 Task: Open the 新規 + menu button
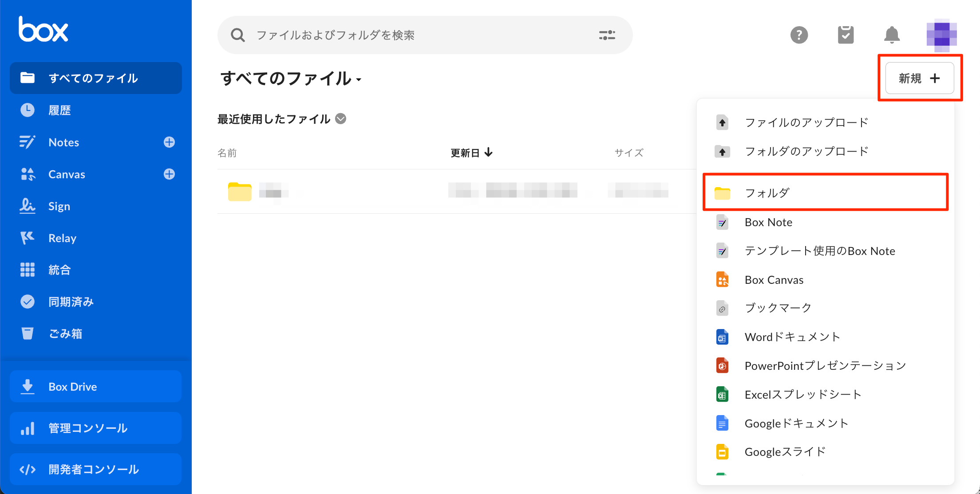[919, 78]
